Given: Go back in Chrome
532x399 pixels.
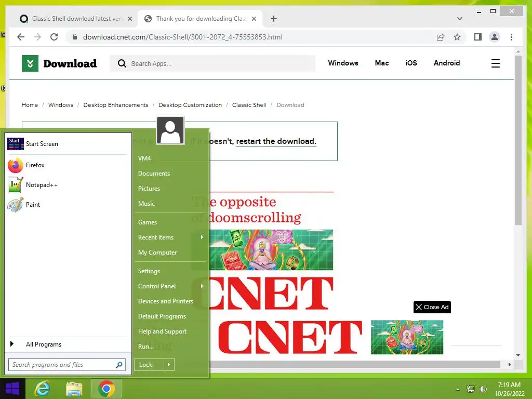Looking at the screenshot, I should coord(21,37).
